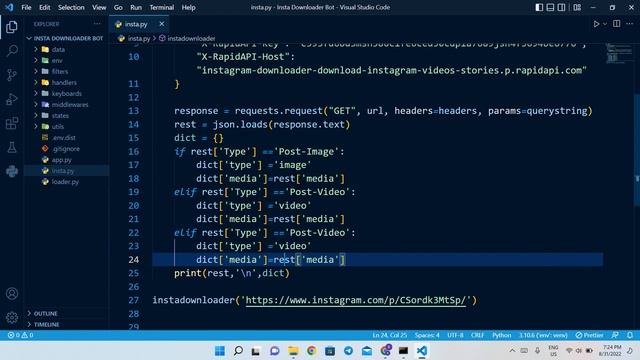Viewport: 640px width, 360px height.
Task: Expand the states folder
Action: coord(67,116)
